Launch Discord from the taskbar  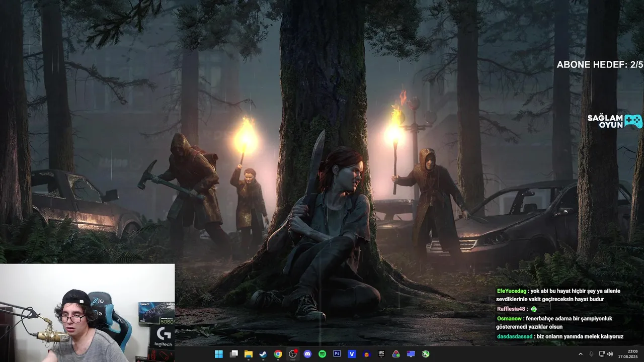(x=307, y=354)
